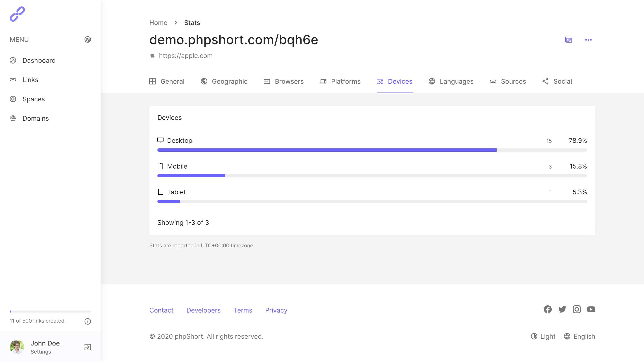
Task: Go to Domains in the sidebar
Action: pyautogui.click(x=35, y=118)
